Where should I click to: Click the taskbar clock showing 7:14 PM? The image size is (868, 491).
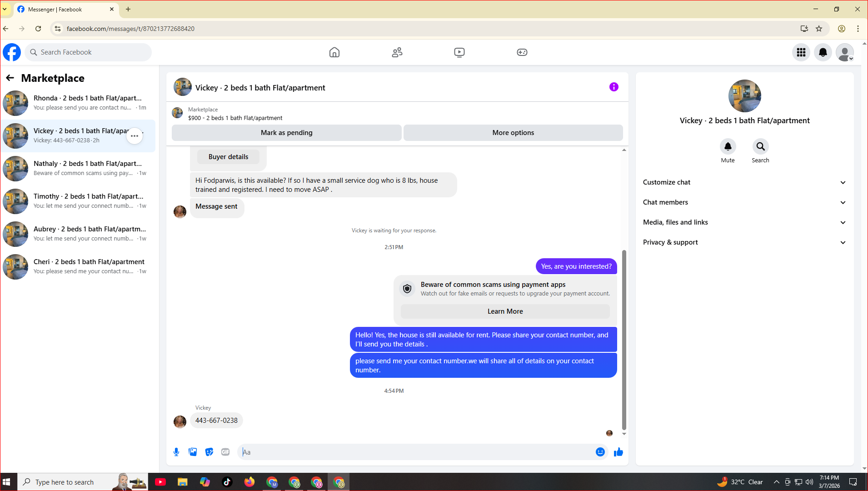click(829, 482)
